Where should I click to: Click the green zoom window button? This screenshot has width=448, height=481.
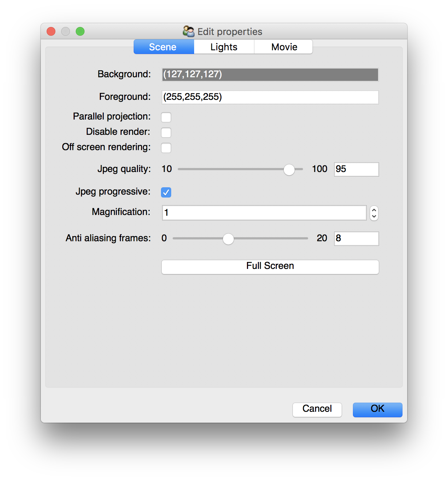coord(80,31)
